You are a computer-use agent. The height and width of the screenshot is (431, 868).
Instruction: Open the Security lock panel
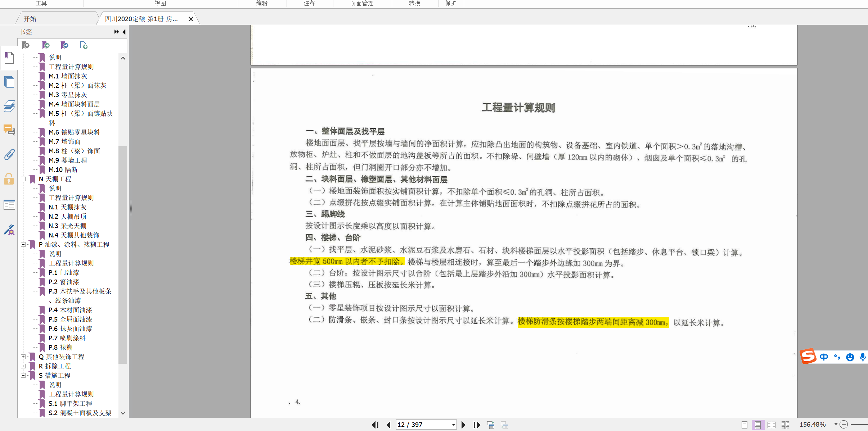9,179
